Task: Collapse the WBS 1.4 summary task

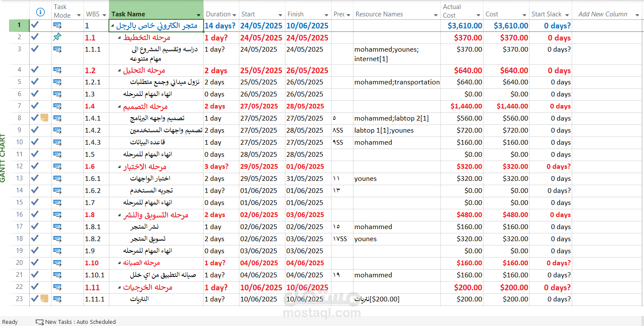Action: (x=120, y=106)
